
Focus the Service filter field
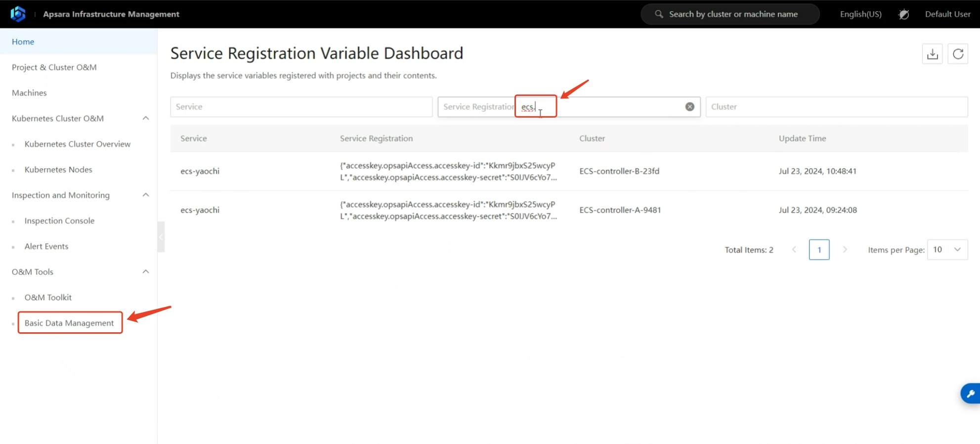[301, 107]
